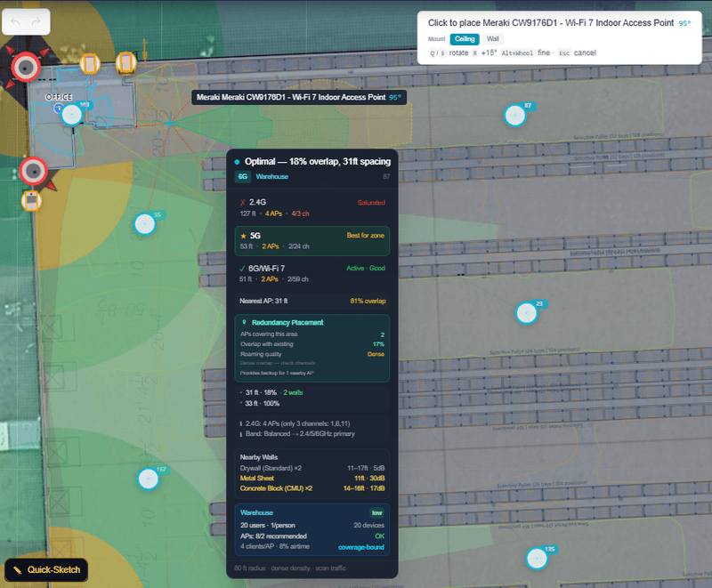Viewport: 712px width, 588px height.
Task: Select the red camera above the office
Action: [26, 67]
